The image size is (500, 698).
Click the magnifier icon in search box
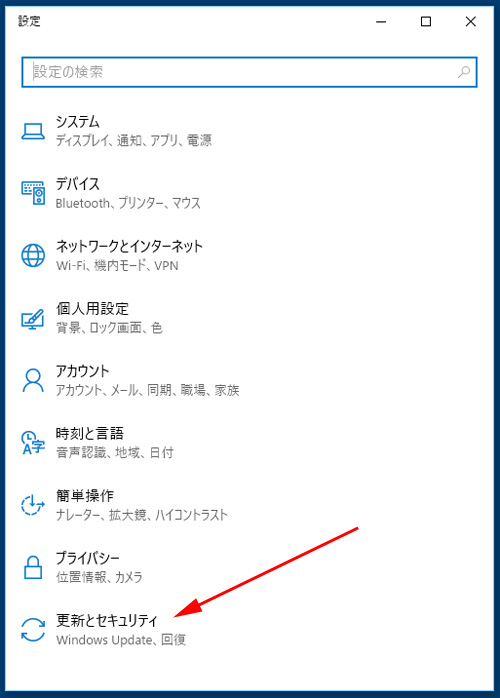pos(464,72)
